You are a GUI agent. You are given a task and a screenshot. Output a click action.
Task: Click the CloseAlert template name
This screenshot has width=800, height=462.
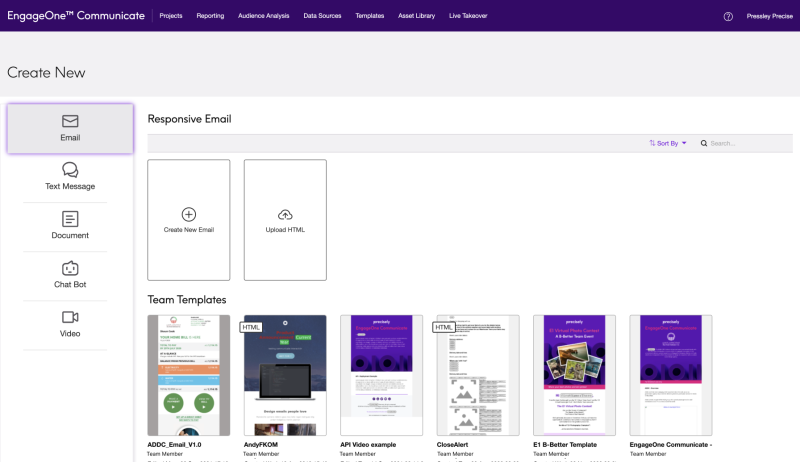452,445
